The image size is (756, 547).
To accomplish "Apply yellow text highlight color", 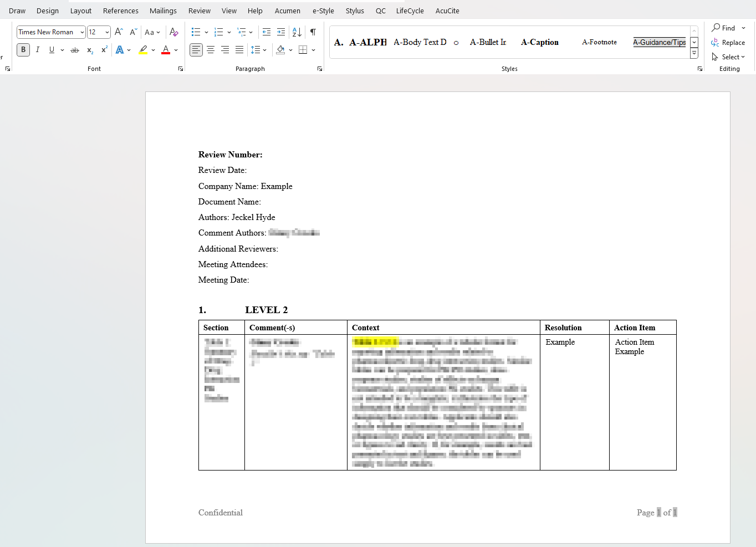I will click(143, 50).
